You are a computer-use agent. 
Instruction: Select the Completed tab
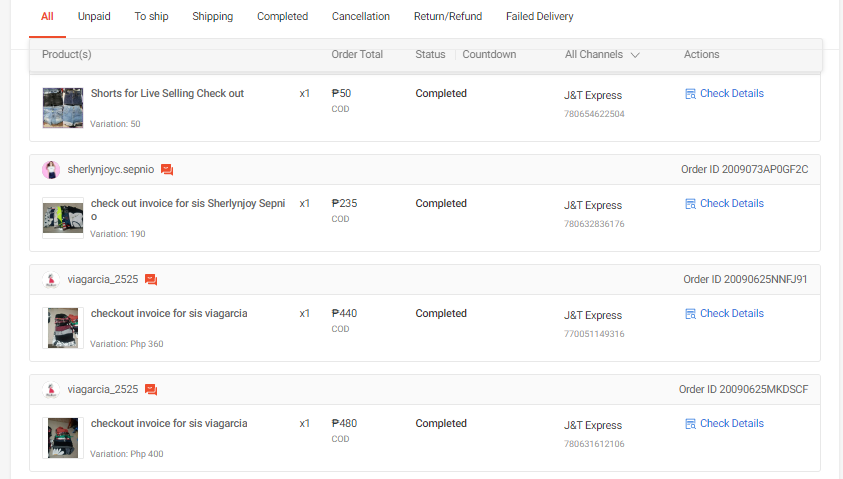pos(282,17)
